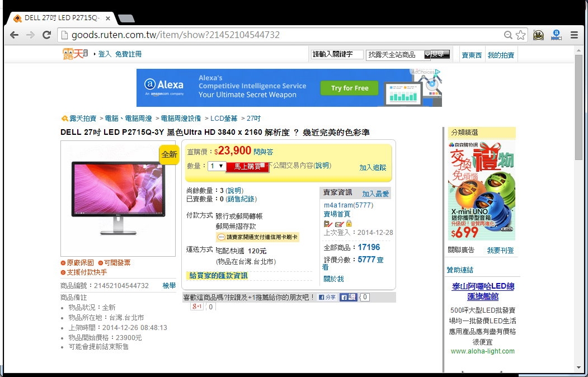Click the Ruten 露天 logo

click(75, 54)
